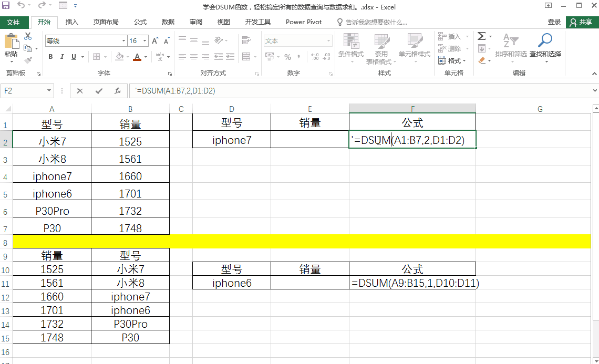Open 粘贴 paste options arrow
Screen dimensions: 599x364
point(11,61)
